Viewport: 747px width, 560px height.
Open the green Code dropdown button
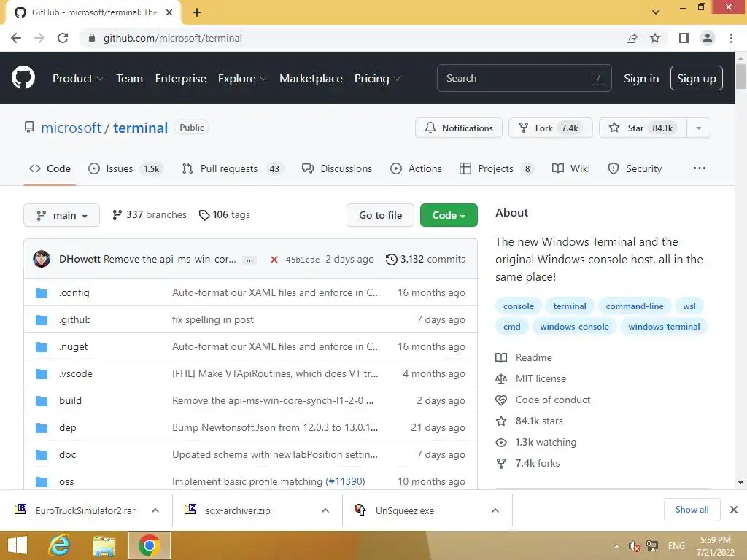pos(449,215)
